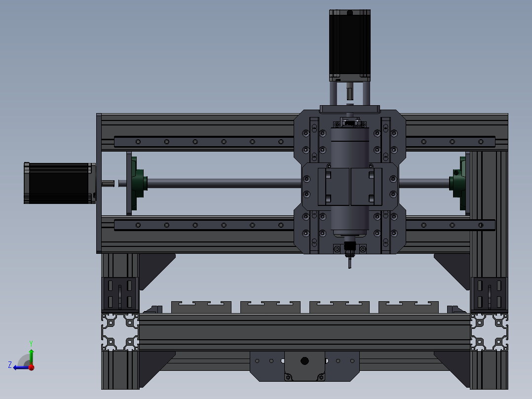Select the left column slotted corner bracket
Screen dimensions: 532x399
click(x=119, y=292)
